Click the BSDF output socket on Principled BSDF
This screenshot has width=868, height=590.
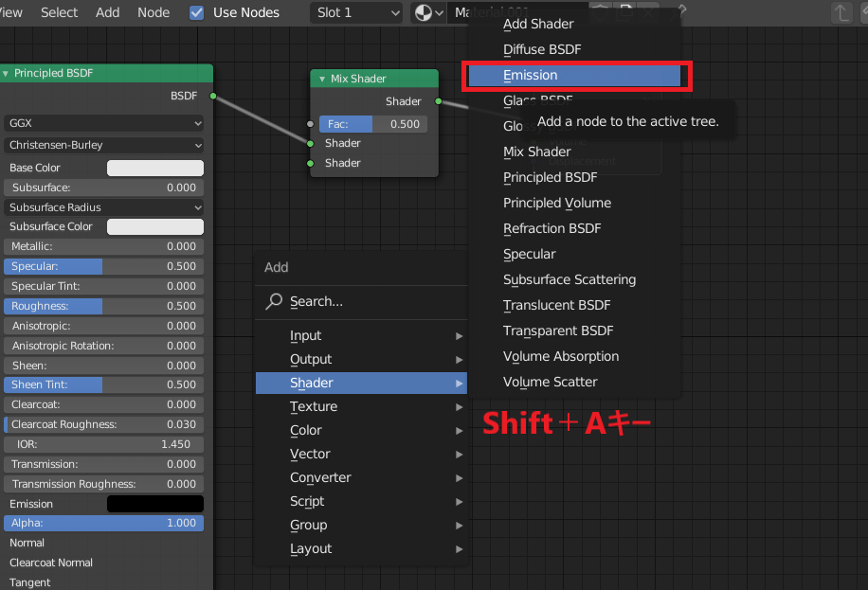pos(213,96)
